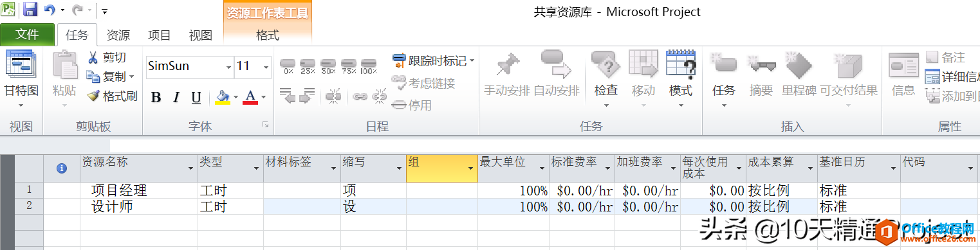Open 资源名称 column filter dropdown
980x250 pixels.
pyautogui.click(x=190, y=168)
